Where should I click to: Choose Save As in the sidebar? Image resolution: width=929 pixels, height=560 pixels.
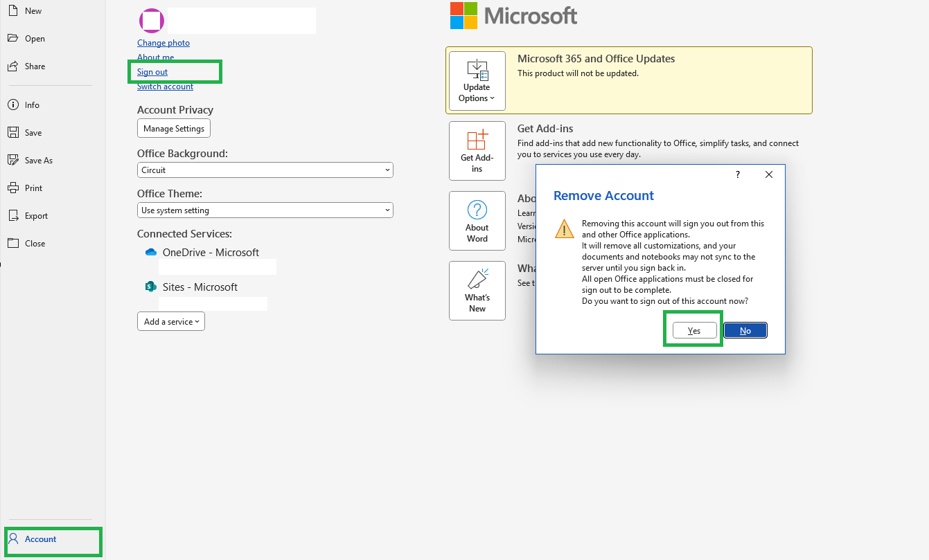tap(30, 161)
